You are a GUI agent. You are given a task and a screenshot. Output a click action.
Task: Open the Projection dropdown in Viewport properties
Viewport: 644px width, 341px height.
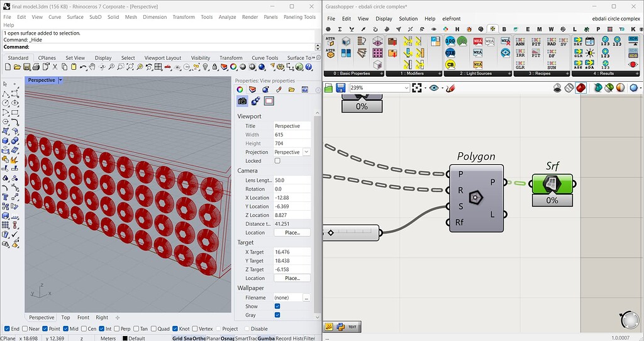[x=306, y=152]
